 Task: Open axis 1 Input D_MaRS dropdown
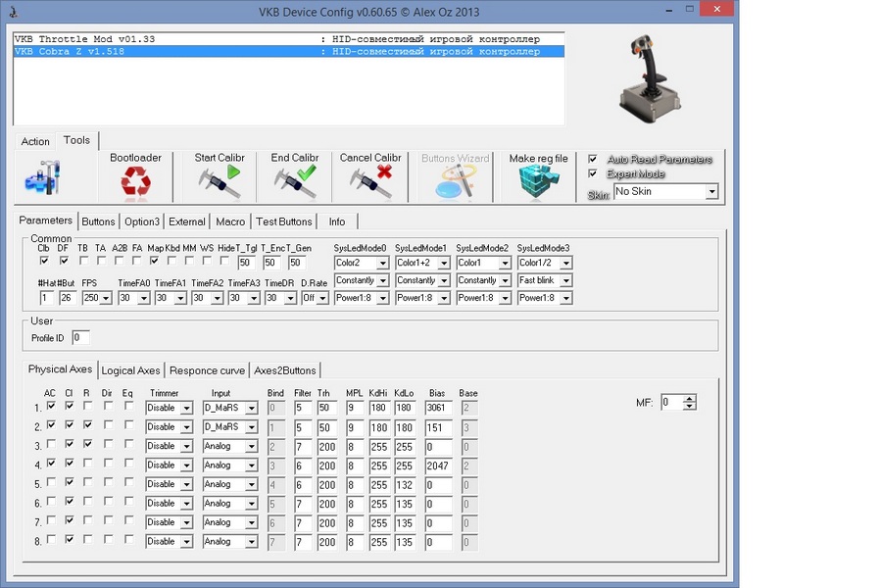click(x=229, y=408)
